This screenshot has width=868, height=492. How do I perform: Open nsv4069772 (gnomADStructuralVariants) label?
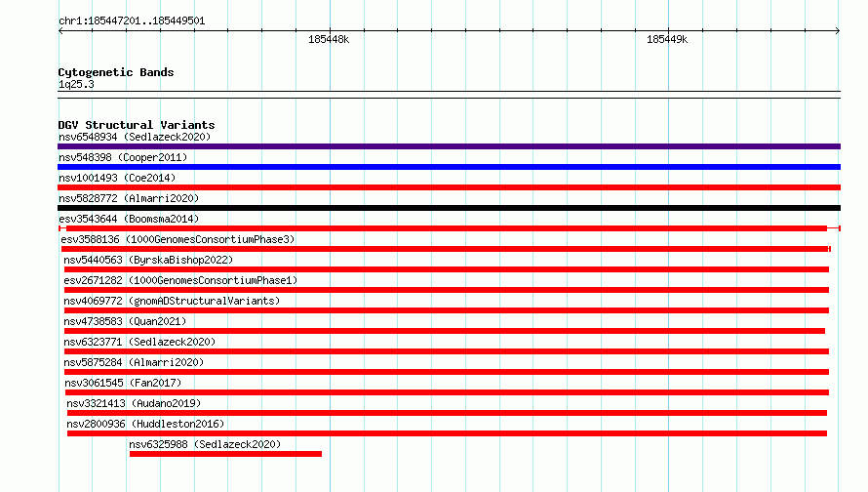click(172, 301)
